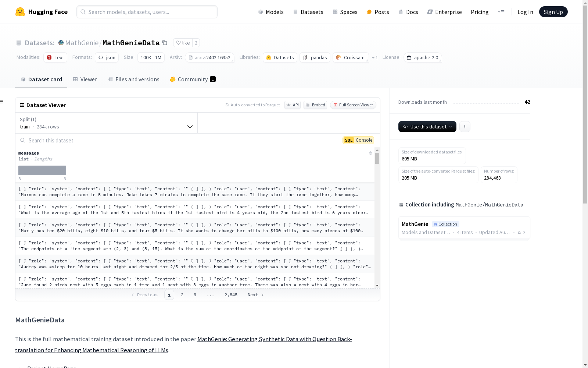
Task: Click the 100K - 1M size tag
Action: coord(151,57)
